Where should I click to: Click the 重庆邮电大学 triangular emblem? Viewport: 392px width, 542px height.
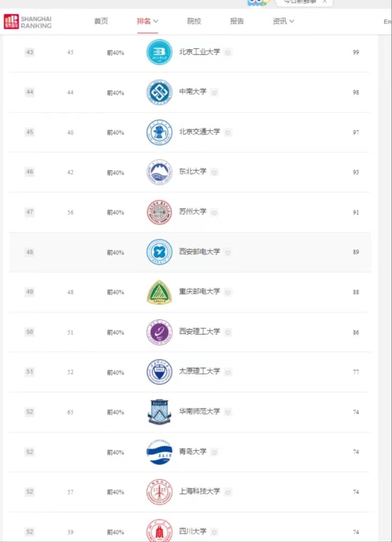coord(160,292)
